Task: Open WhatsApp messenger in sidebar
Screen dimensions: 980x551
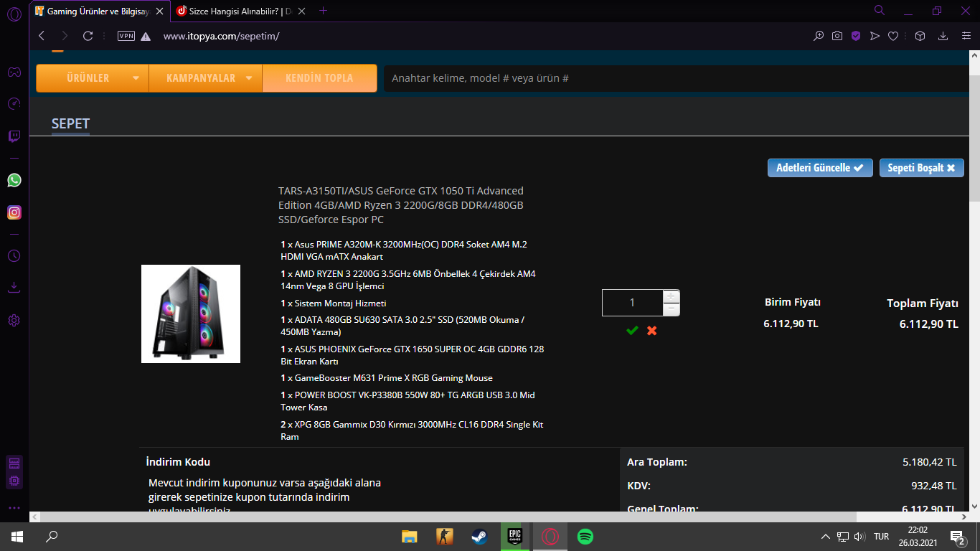Action: point(14,180)
